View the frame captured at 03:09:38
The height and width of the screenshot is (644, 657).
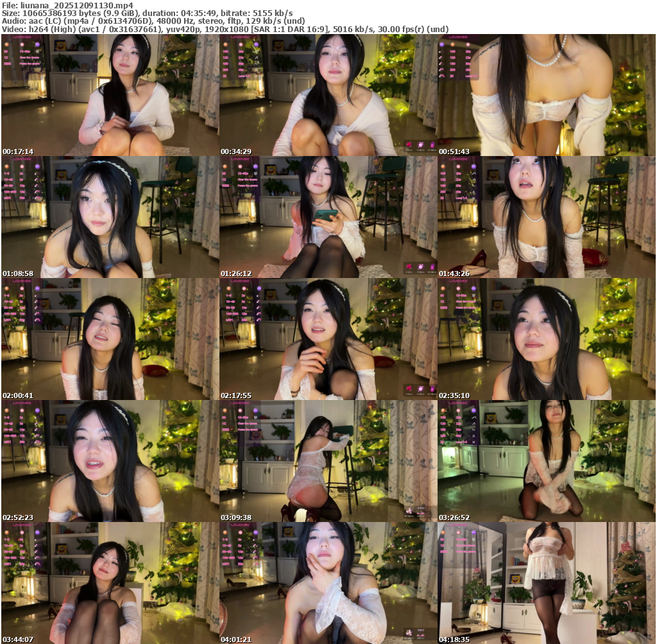tap(328, 461)
